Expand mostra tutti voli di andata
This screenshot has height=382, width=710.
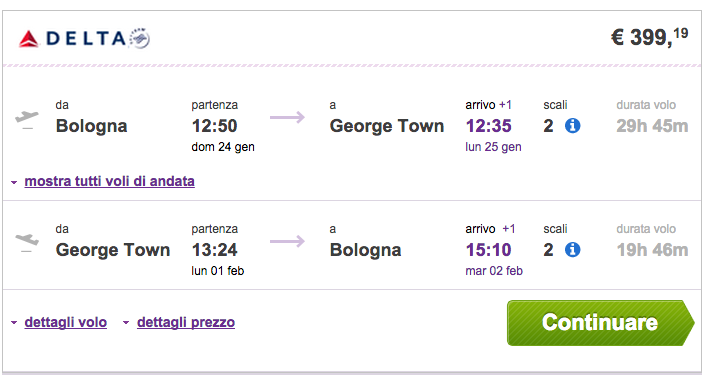click(x=109, y=181)
